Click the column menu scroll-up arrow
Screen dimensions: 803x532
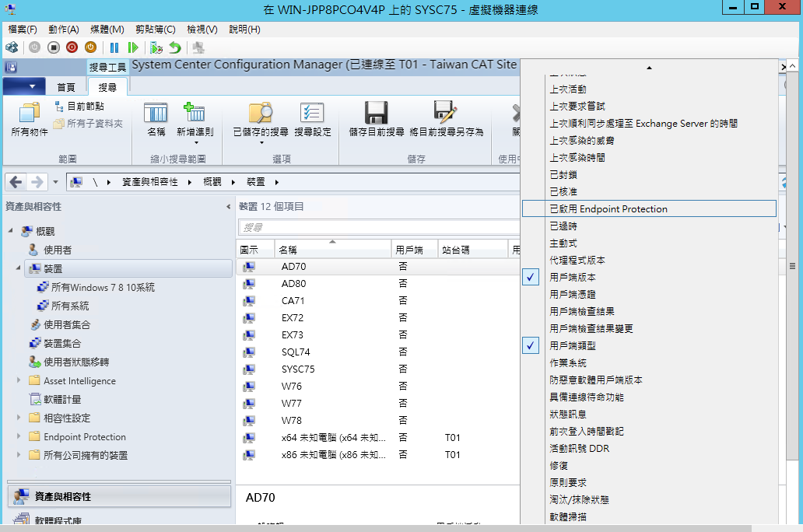click(650, 68)
